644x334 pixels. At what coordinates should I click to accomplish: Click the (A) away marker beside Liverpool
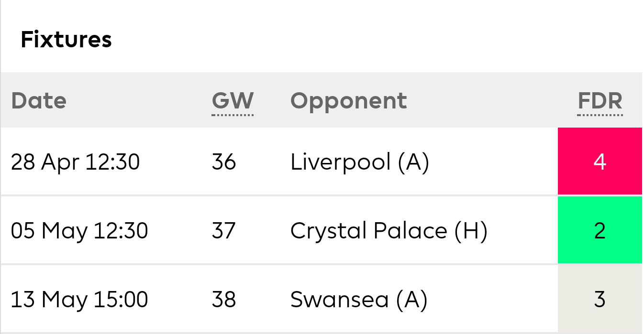pos(413,162)
